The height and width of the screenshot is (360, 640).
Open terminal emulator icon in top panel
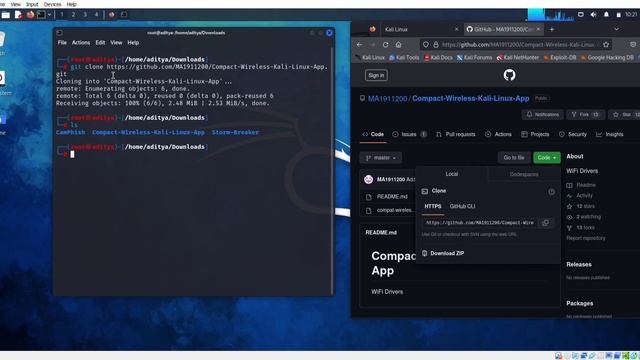pyautogui.click(x=41, y=15)
